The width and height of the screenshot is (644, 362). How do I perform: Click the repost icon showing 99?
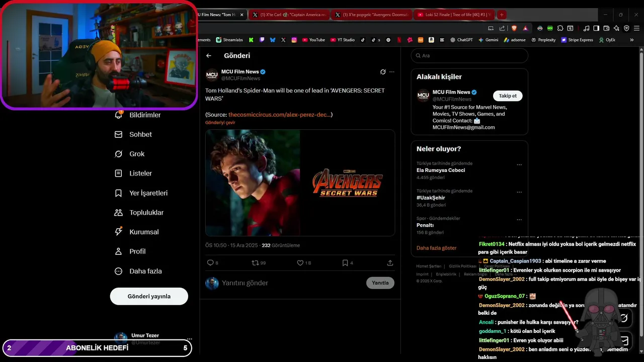coord(259,263)
